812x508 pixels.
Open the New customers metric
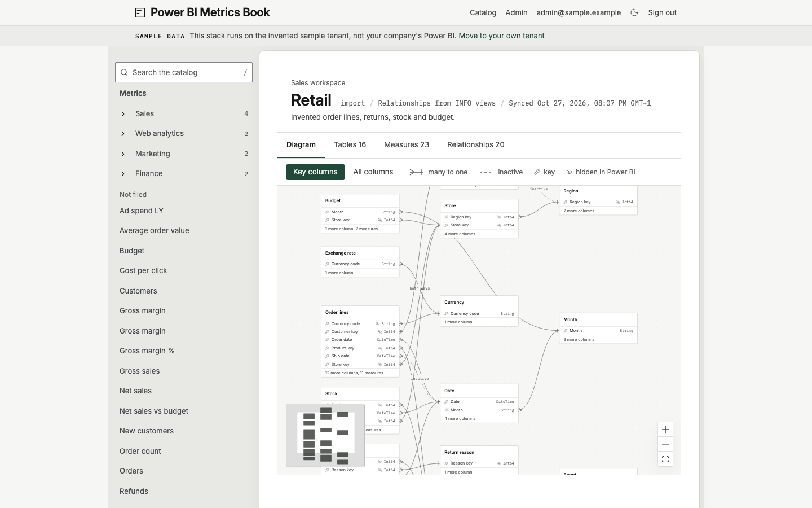[147, 431]
